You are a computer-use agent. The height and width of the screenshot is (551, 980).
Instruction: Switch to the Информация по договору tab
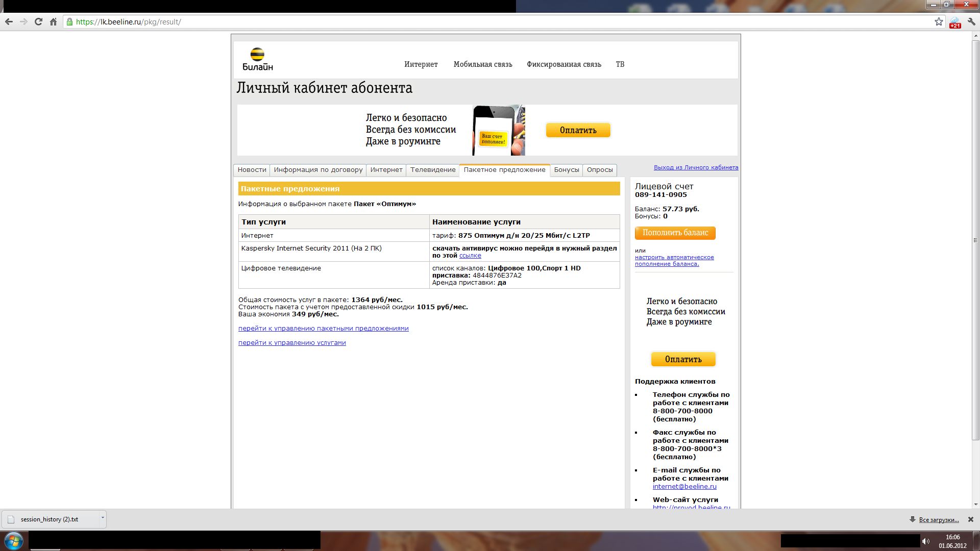(x=318, y=170)
